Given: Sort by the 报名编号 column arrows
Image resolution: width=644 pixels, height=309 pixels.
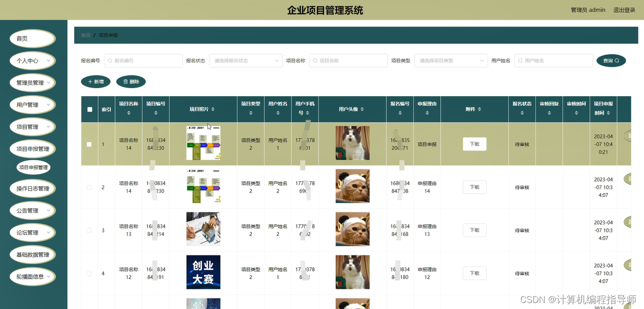Looking at the screenshot, I should point(400,113).
